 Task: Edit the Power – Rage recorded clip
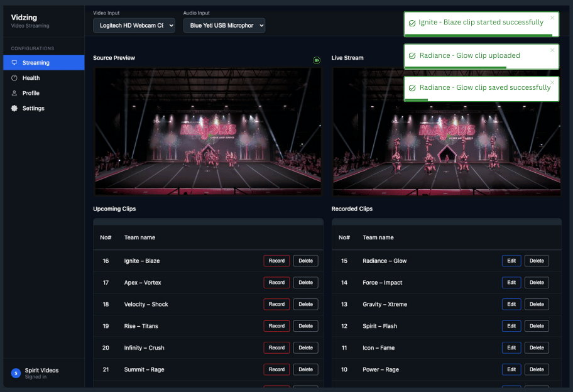coord(511,369)
